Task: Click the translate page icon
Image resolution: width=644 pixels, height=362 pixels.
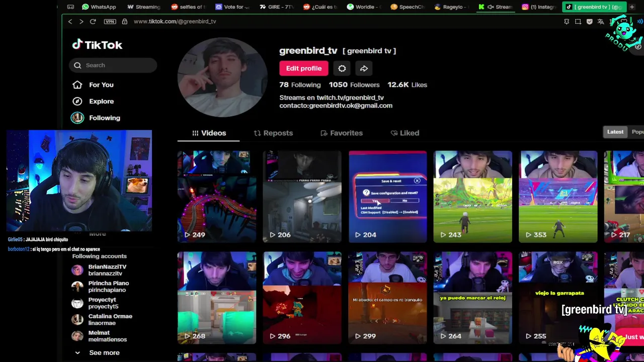Action: (x=601, y=22)
